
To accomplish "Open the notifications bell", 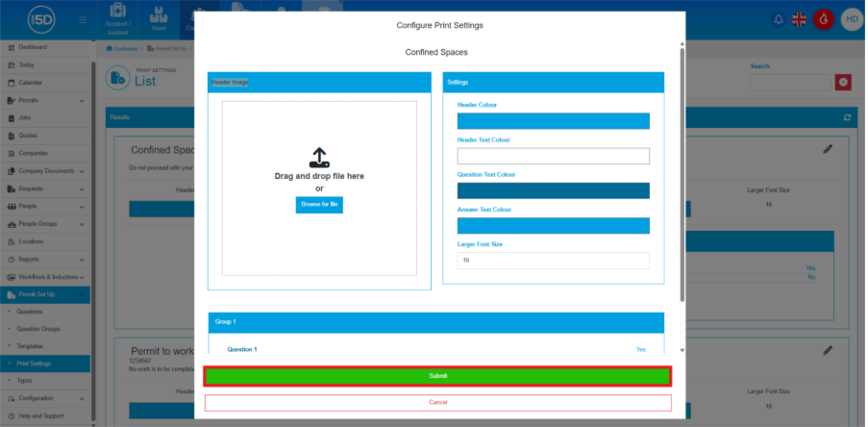I will coord(779,20).
